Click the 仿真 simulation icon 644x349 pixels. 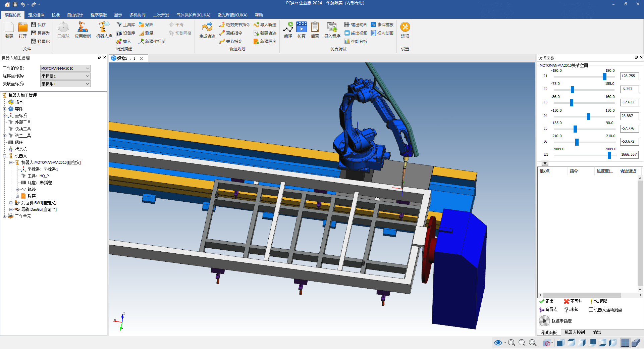pyautogui.click(x=301, y=30)
